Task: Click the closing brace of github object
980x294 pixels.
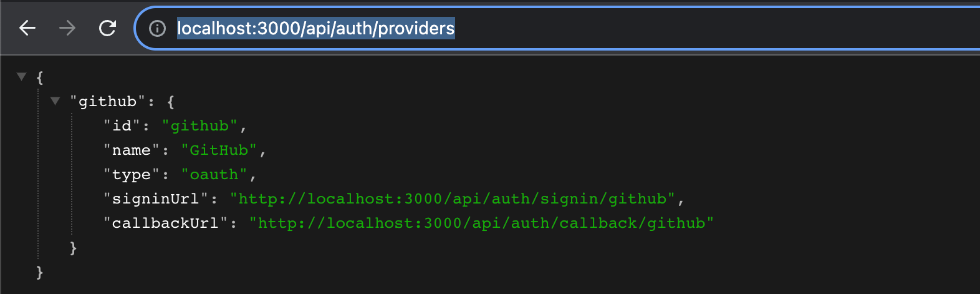Action: [x=74, y=248]
